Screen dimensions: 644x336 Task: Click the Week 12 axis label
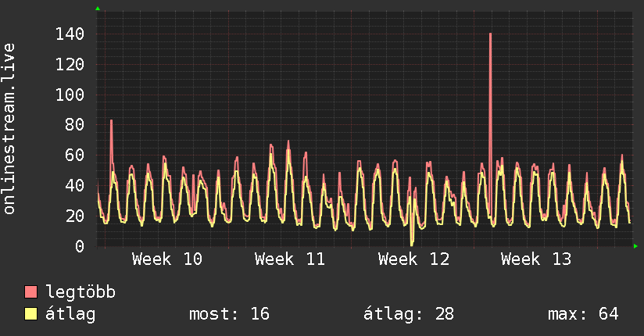point(414,259)
